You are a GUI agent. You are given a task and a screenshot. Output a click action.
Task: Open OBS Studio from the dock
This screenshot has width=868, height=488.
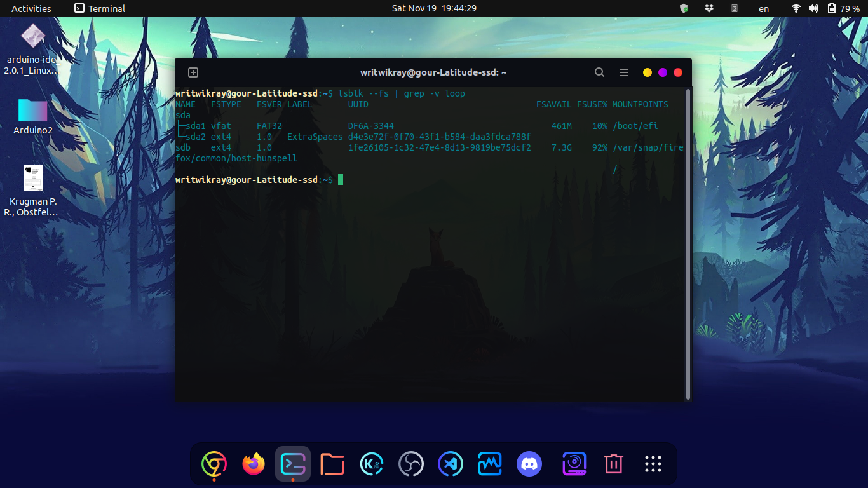[x=411, y=464]
